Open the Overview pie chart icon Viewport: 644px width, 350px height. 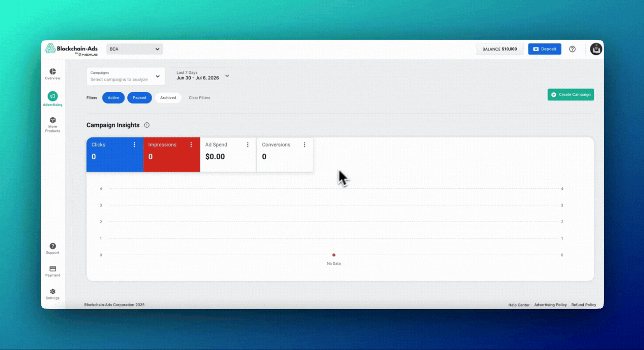pos(53,71)
